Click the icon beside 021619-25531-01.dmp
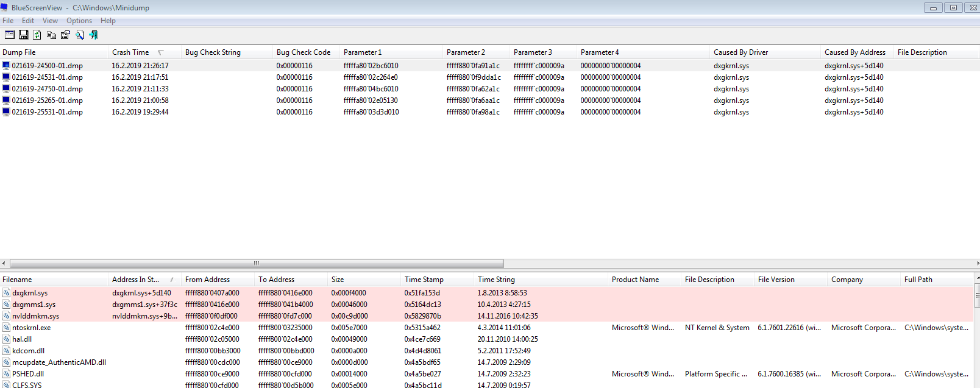This screenshot has width=980, height=388. pos(6,111)
